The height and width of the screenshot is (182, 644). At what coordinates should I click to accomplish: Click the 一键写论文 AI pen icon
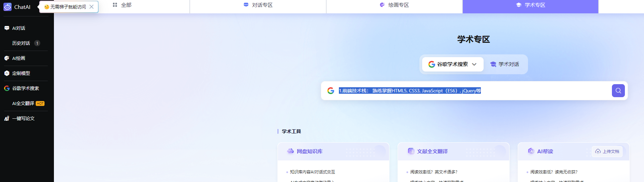(7, 118)
